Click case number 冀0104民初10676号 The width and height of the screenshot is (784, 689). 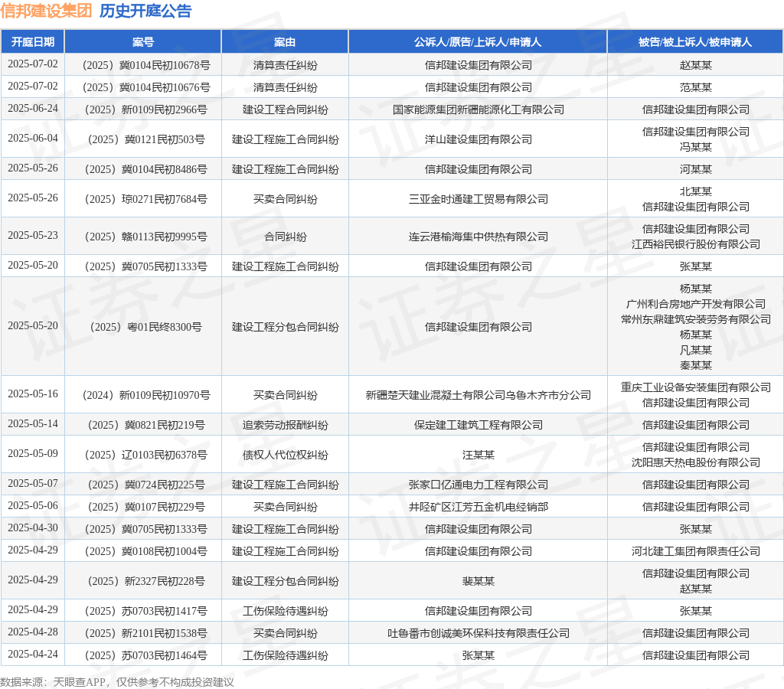tap(146, 87)
